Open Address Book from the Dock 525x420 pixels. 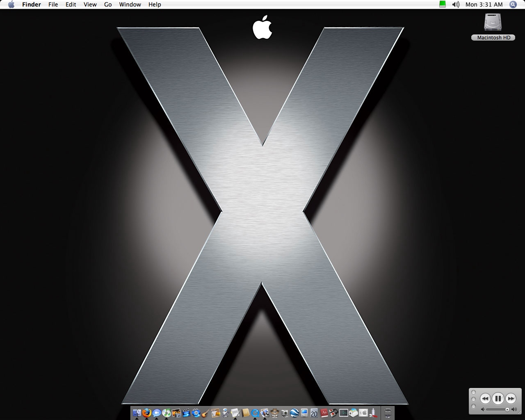click(245, 413)
